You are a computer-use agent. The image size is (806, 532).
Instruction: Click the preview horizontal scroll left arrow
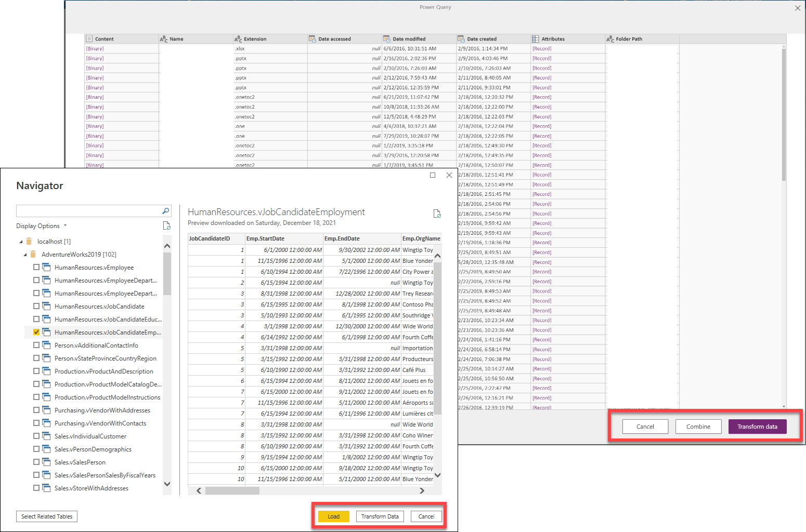click(x=199, y=490)
